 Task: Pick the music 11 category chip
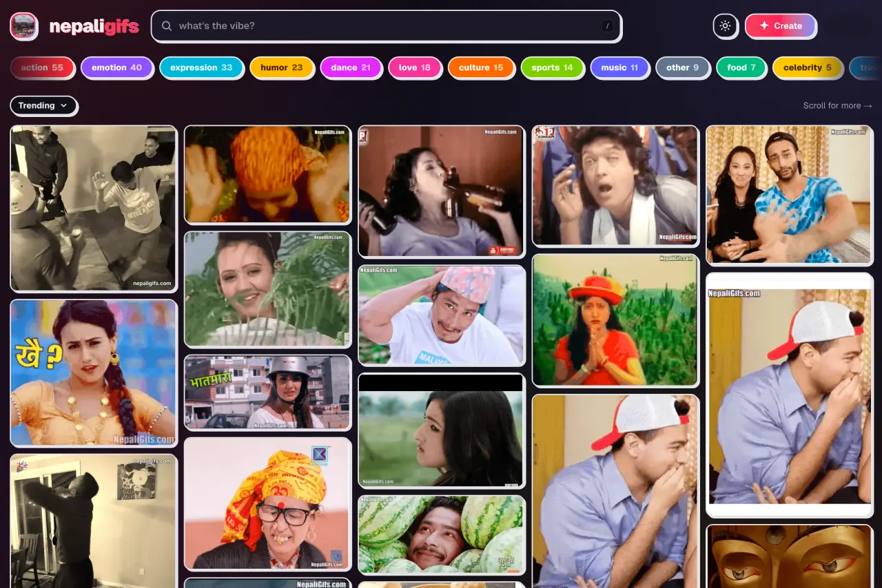pos(619,67)
